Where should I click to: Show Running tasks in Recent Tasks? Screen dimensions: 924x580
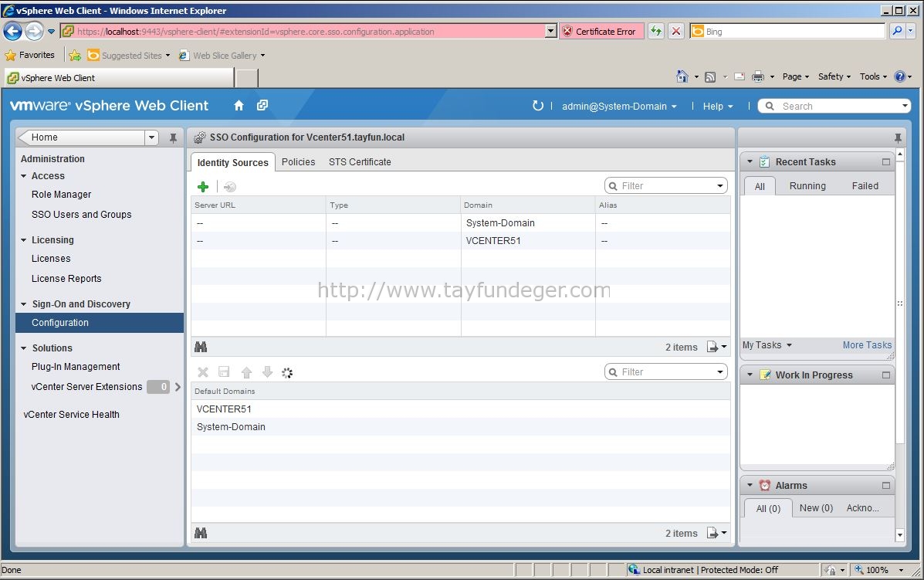pyautogui.click(x=807, y=185)
